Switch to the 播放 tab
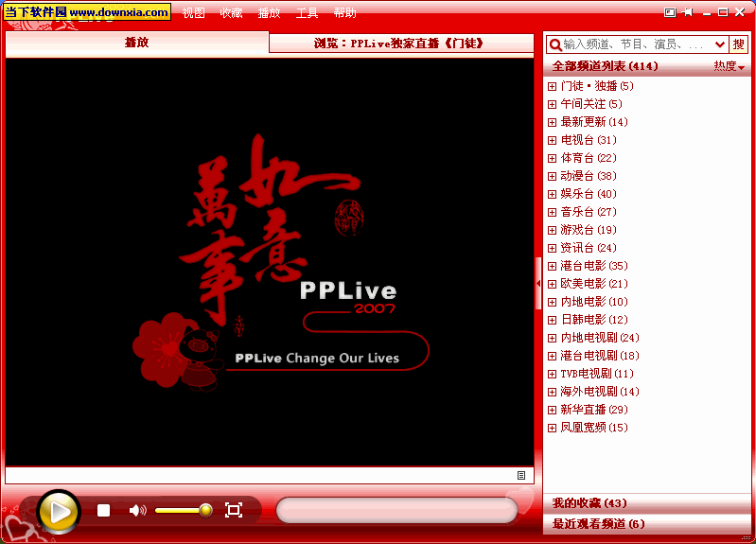The image size is (756, 544). coord(137,43)
